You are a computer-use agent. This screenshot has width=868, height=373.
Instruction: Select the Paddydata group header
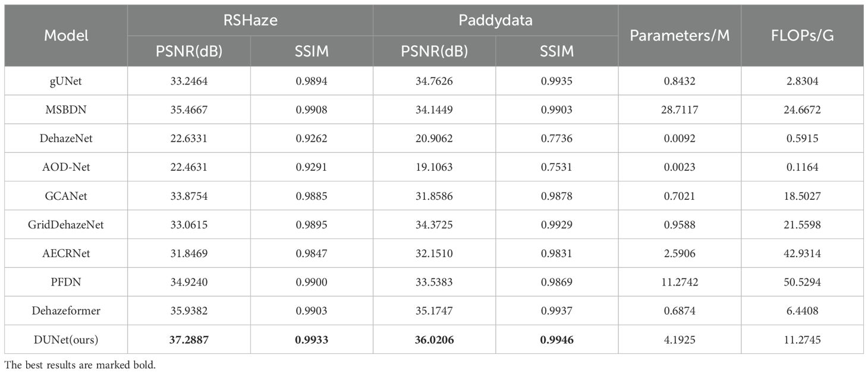coord(495,21)
